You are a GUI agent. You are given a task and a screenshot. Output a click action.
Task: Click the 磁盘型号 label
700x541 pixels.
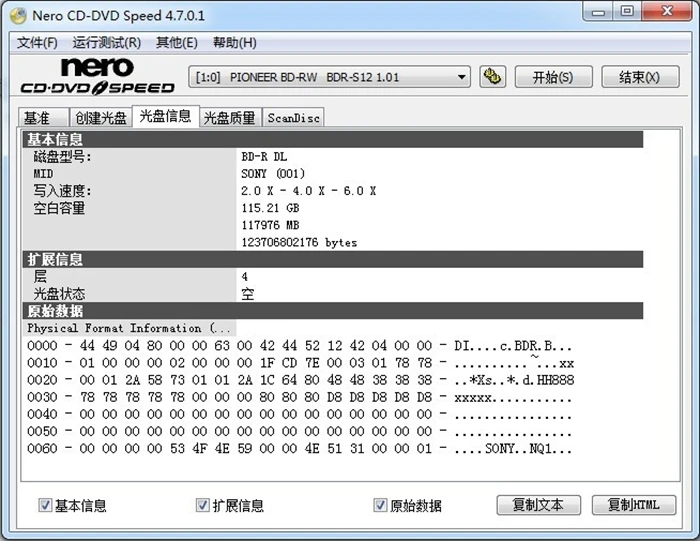(62, 157)
